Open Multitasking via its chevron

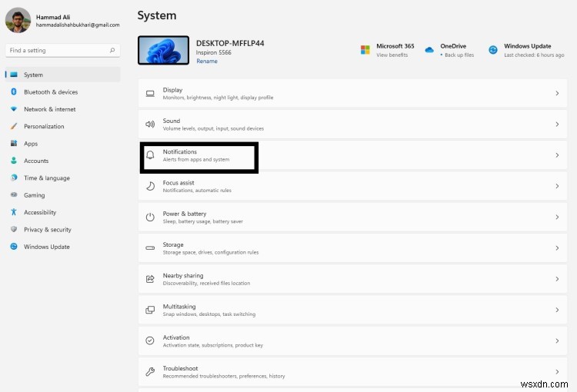pyautogui.click(x=557, y=310)
